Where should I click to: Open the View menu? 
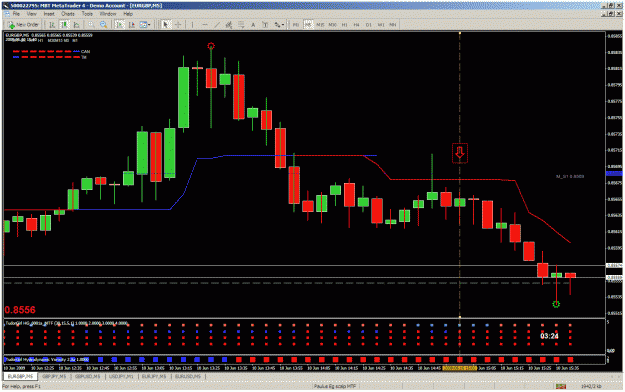pos(31,14)
